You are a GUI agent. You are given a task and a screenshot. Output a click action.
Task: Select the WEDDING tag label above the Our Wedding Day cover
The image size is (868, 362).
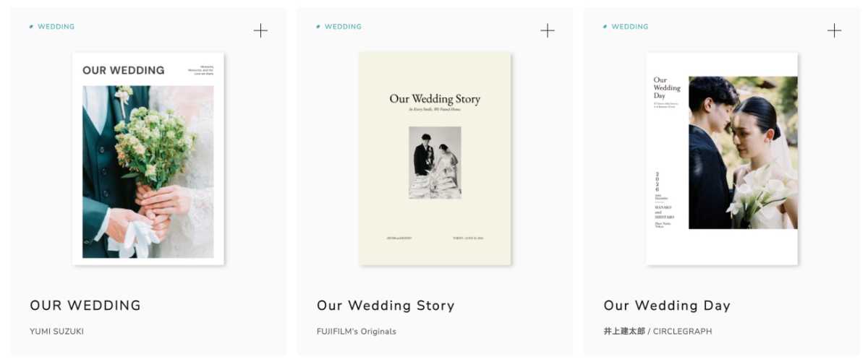(x=630, y=27)
